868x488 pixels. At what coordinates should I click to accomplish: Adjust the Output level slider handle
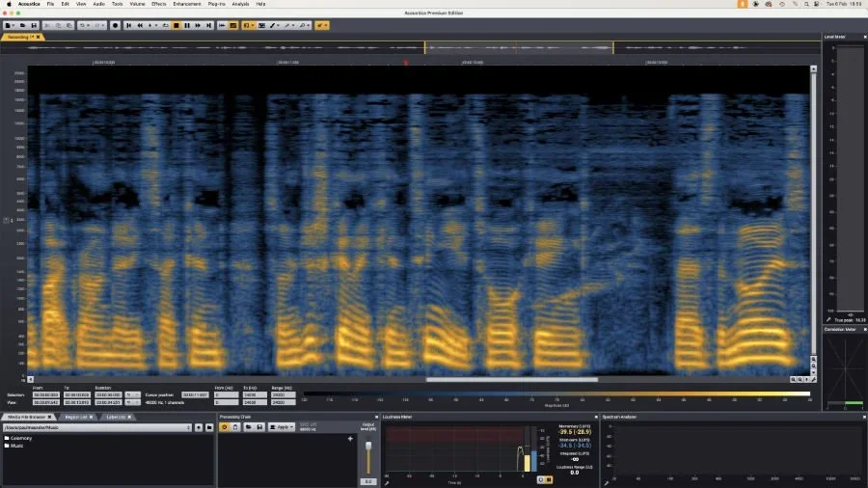[x=368, y=446]
